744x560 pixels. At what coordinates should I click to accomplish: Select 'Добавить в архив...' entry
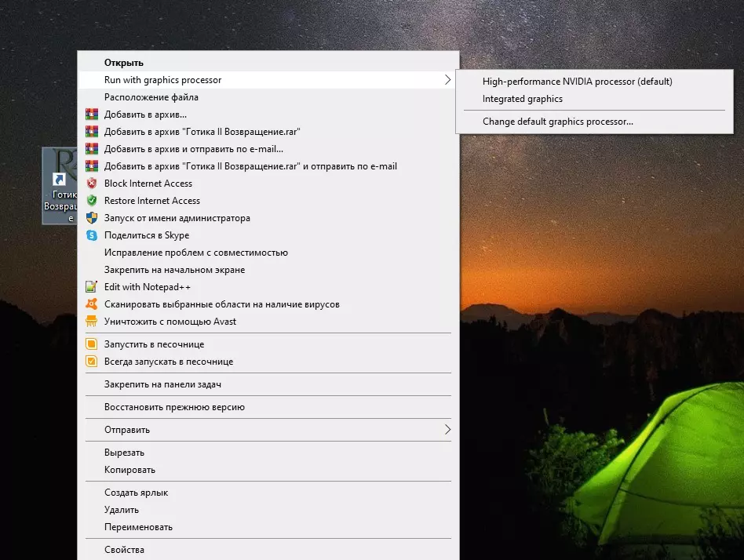(x=268, y=115)
